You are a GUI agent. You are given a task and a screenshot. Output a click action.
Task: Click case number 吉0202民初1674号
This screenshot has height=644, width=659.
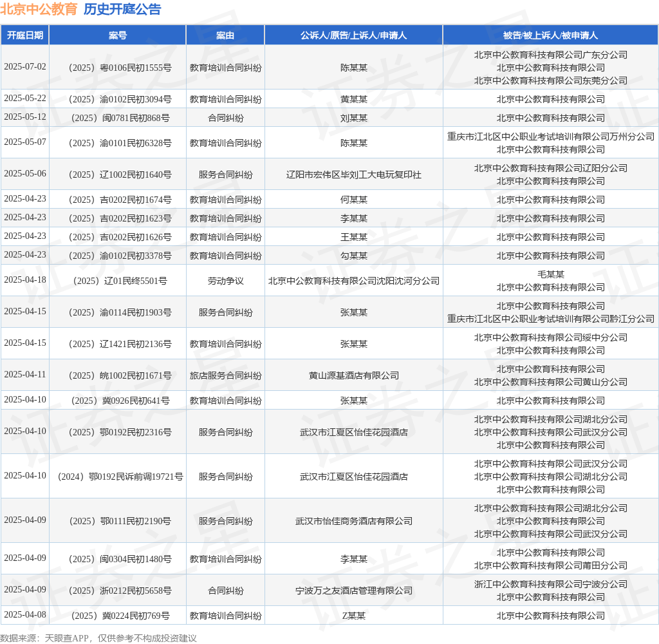click(120, 200)
